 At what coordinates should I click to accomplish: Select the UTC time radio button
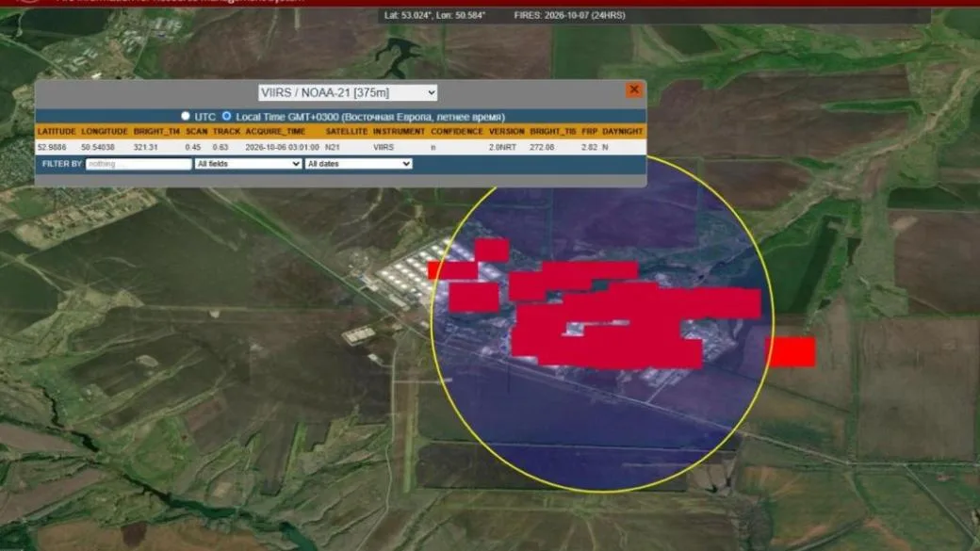[185, 116]
